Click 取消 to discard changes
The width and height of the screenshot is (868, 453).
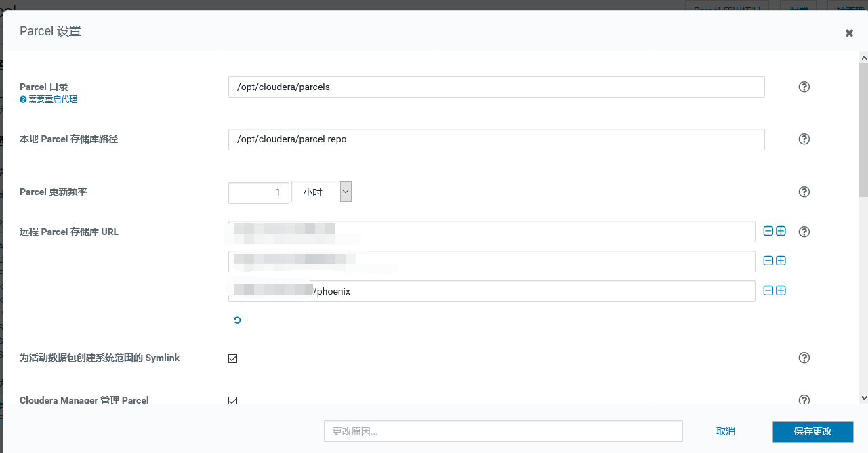pos(726,431)
